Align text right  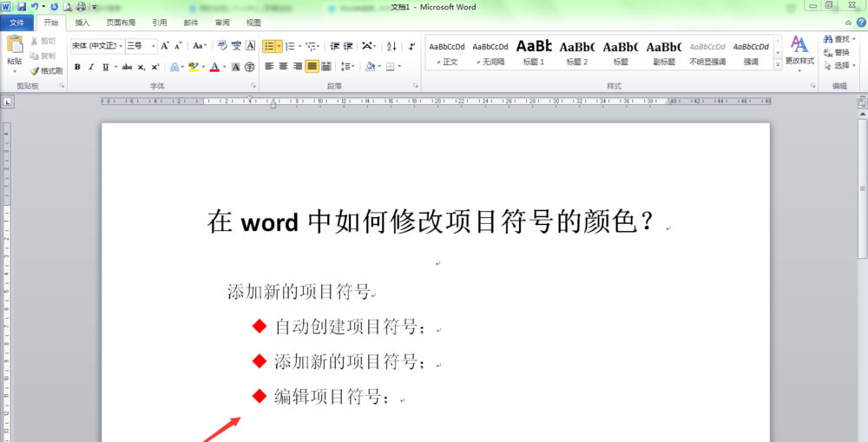pyautogui.click(x=297, y=67)
